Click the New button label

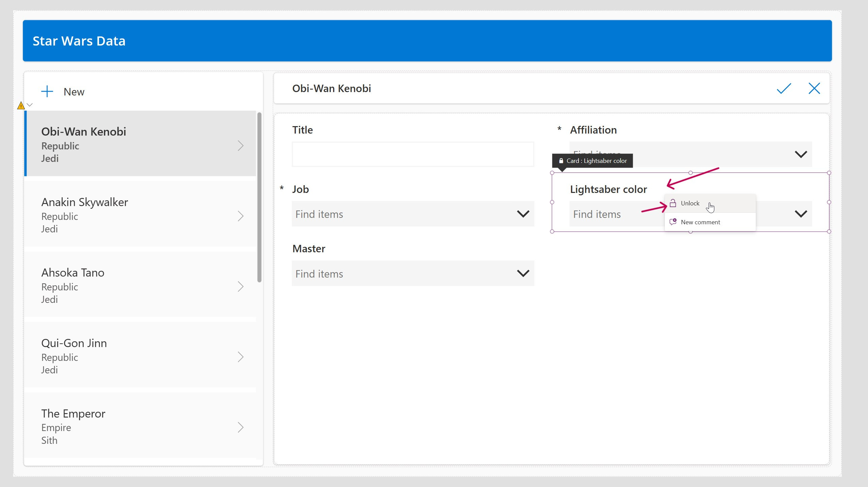(74, 92)
